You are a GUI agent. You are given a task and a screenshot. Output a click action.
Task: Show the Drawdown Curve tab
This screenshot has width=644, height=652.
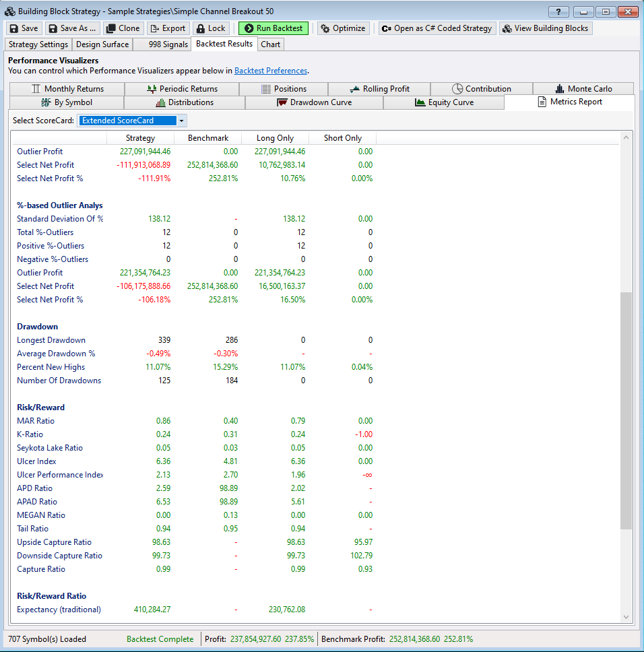(314, 102)
